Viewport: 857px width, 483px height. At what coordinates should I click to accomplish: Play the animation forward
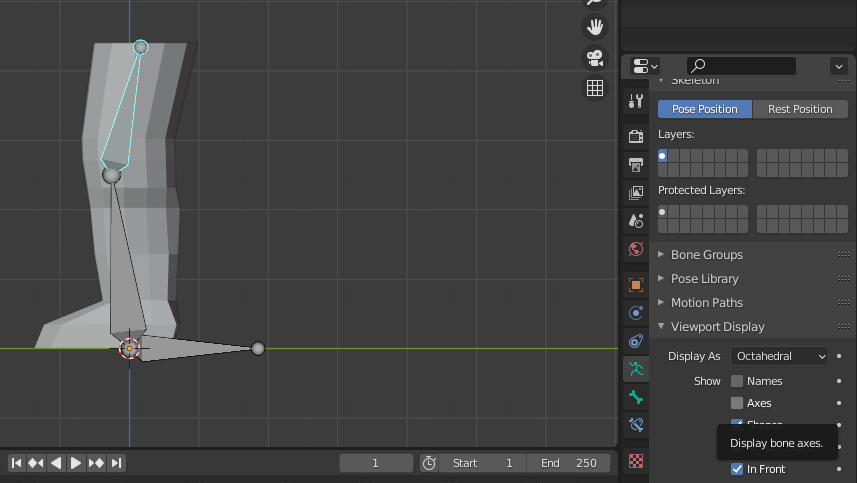(75, 463)
